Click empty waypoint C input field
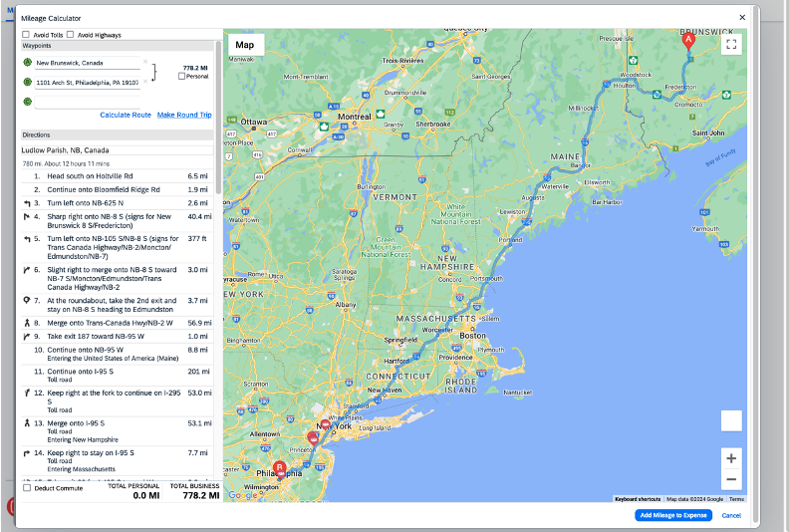The width and height of the screenshot is (789, 532). pyautogui.click(x=88, y=103)
